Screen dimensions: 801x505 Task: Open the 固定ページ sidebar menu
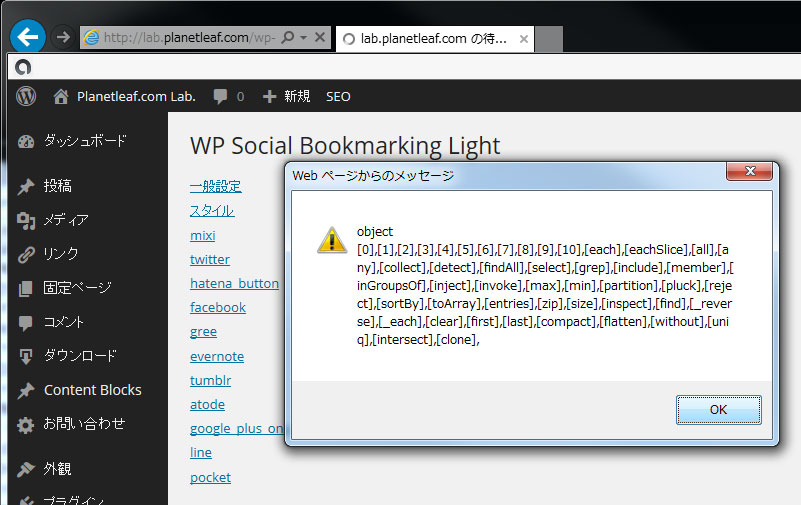tap(77, 287)
